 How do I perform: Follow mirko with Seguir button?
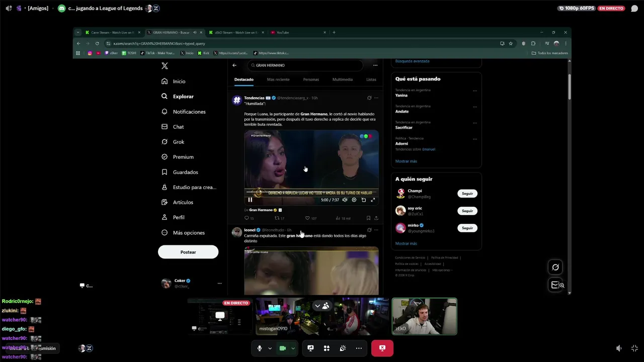point(467,228)
